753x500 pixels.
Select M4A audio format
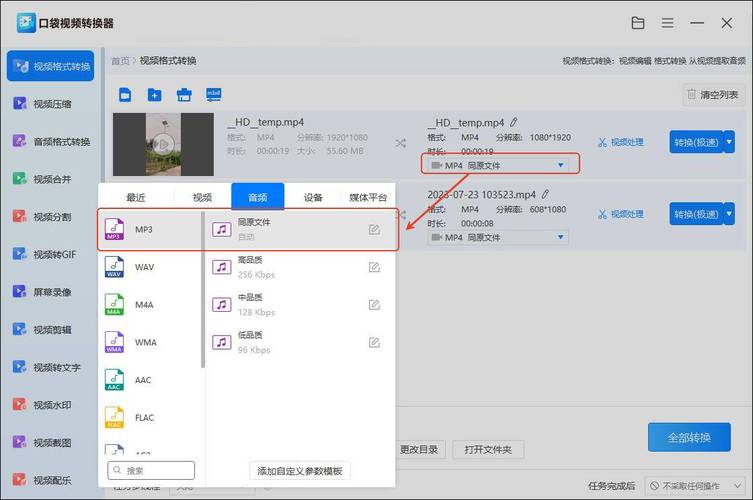[150, 305]
